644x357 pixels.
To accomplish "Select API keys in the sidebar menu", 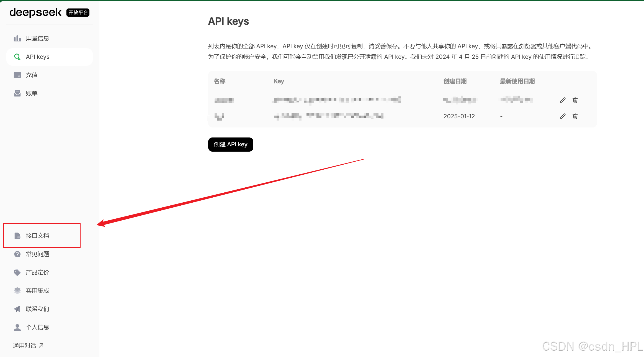I will tap(38, 57).
